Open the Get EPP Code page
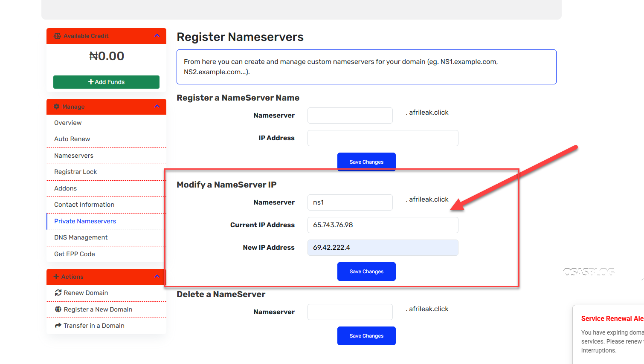Screen dimensions: 644x364 coord(75,254)
